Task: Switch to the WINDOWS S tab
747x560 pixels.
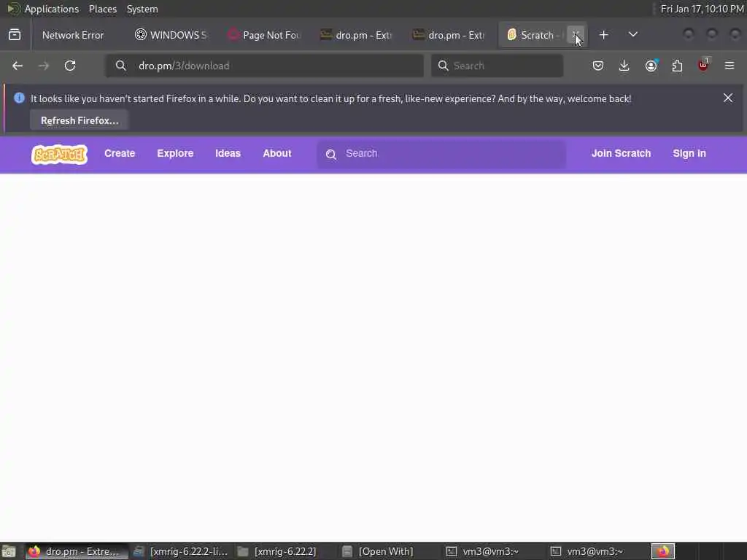Action: tap(171, 35)
